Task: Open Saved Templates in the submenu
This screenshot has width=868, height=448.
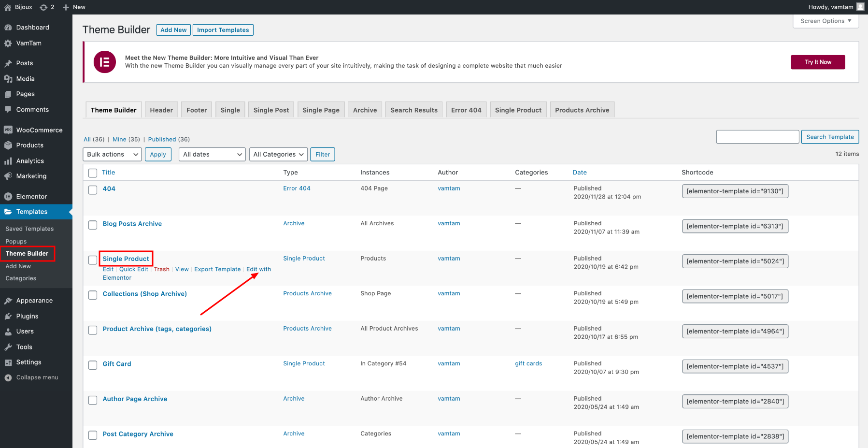Action: click(29, 229)
